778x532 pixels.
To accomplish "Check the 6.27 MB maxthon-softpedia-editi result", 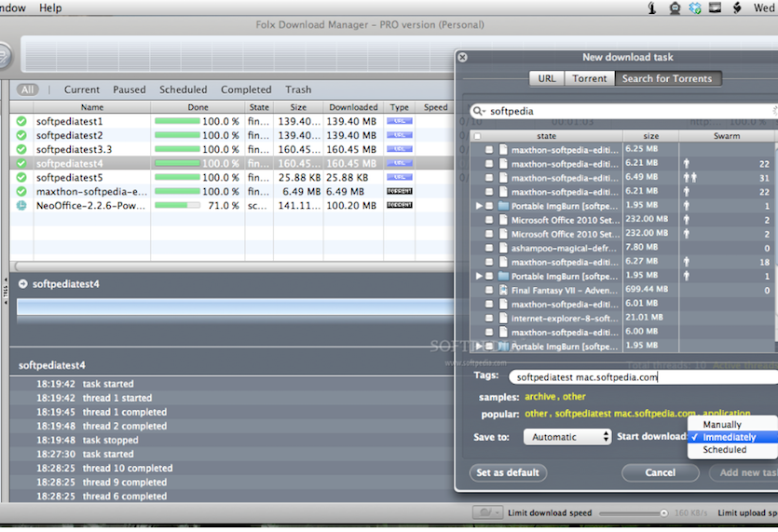I will click(489, 262).
